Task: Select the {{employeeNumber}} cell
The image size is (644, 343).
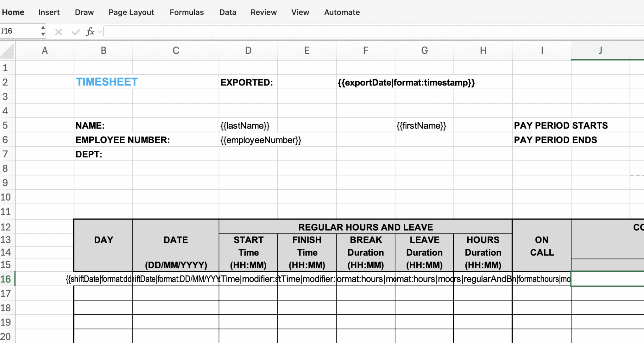Action: (x=261, y=140)
